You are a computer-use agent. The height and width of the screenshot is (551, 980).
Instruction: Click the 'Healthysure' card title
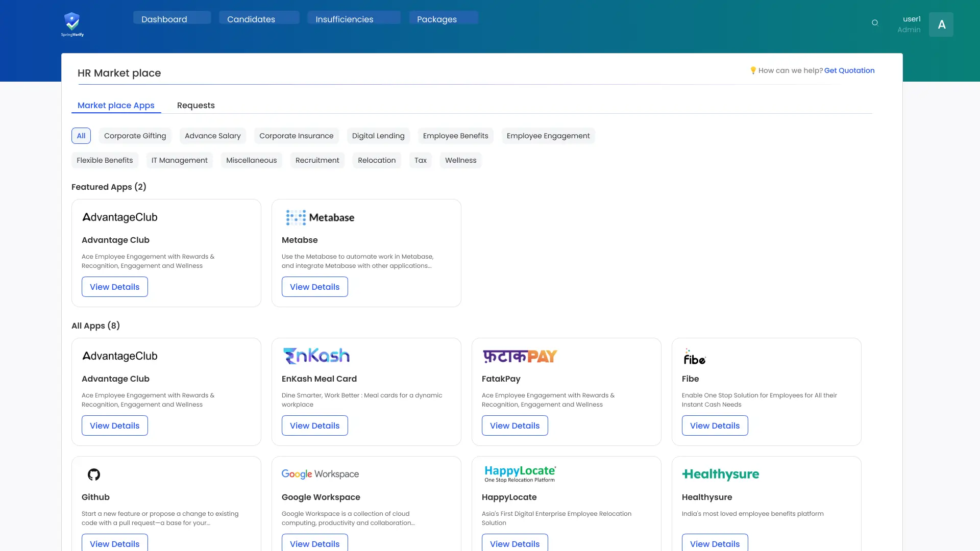click(707, 497)
